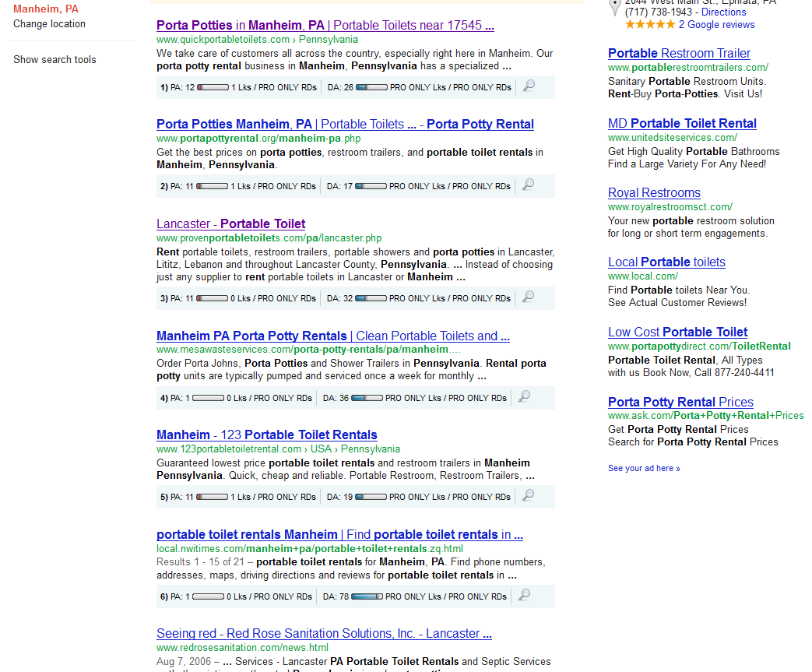The width and height of the screenshot is (812, 672).
Task: Click 'DA: 17' metric in result 2
Action: [x=339, y=187]
